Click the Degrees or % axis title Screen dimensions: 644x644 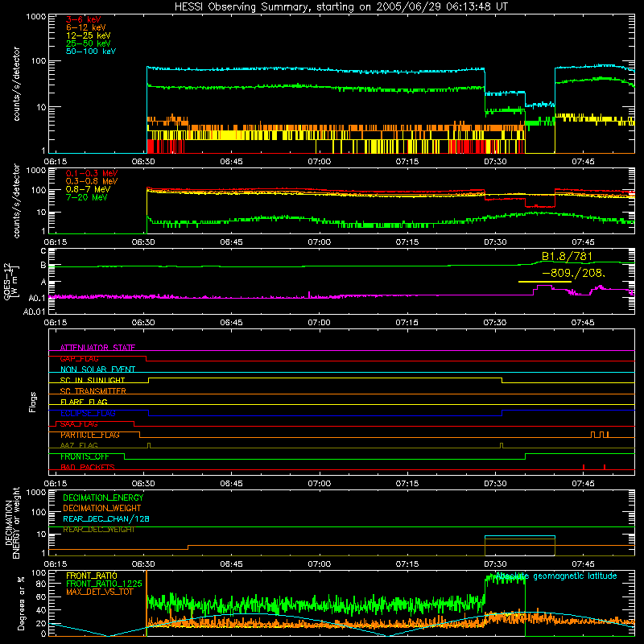pyautogui.click(x=21, y=603)
